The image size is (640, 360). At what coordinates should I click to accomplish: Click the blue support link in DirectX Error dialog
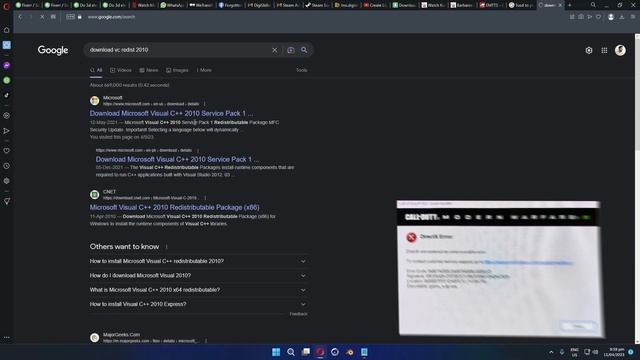pos(528,262)
